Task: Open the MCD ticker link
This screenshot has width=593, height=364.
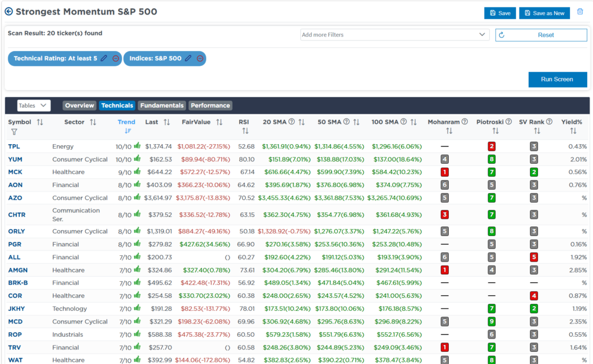Action: (x=15, y=321)
